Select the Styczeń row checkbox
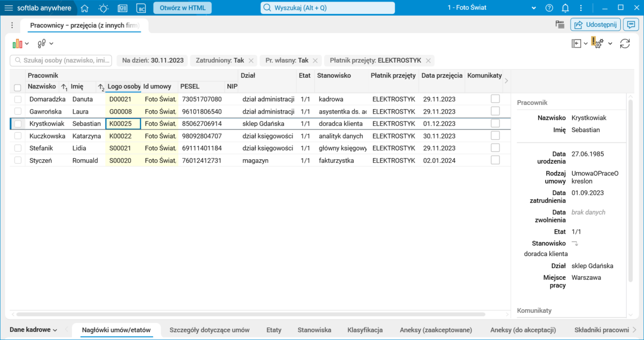 18,160
